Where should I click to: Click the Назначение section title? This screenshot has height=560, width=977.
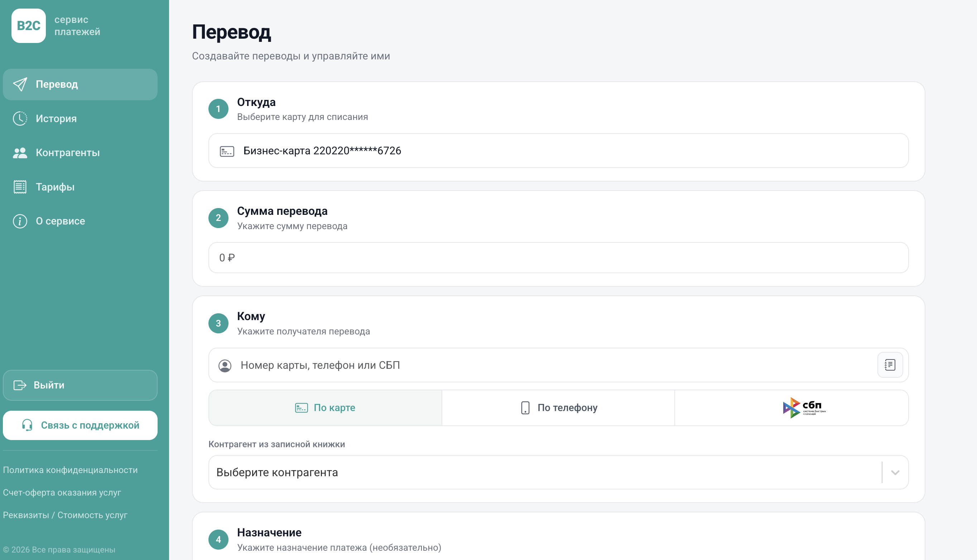269,533
